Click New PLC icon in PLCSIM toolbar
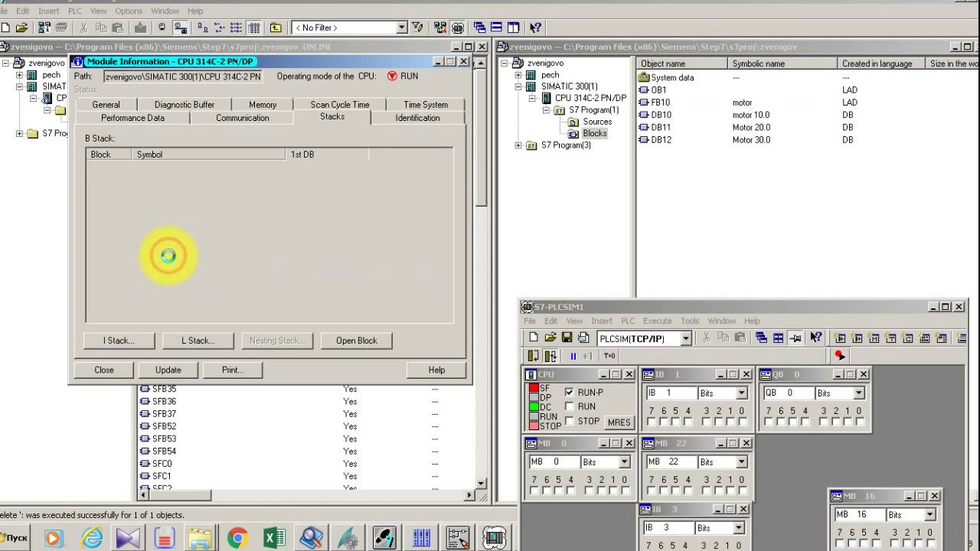 pos(533,337)
